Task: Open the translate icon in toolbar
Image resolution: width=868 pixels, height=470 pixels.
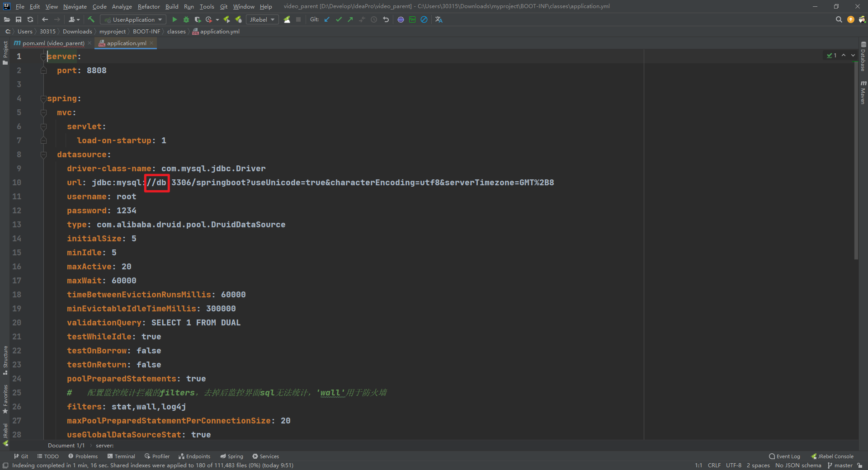Action: pos(439,19)
